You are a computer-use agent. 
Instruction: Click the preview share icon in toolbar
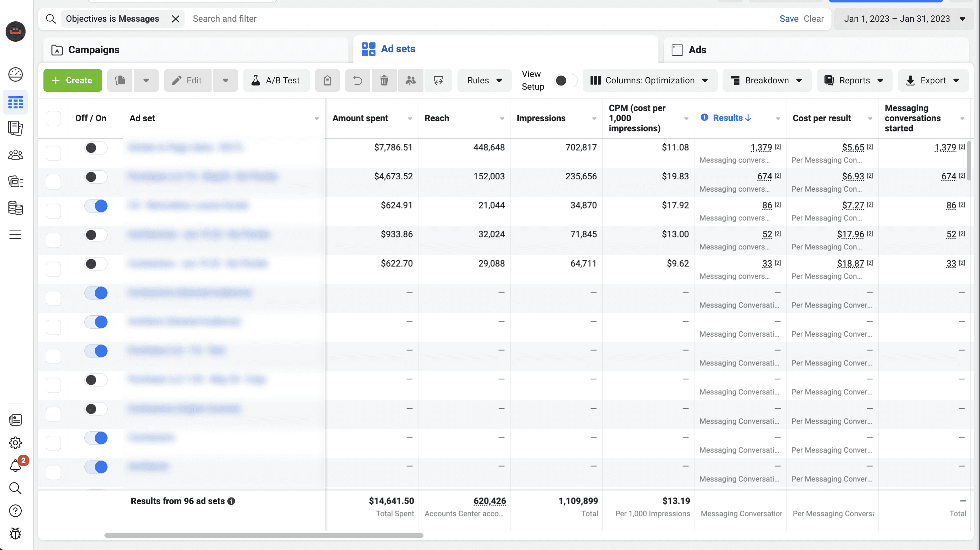coord(438,80)
